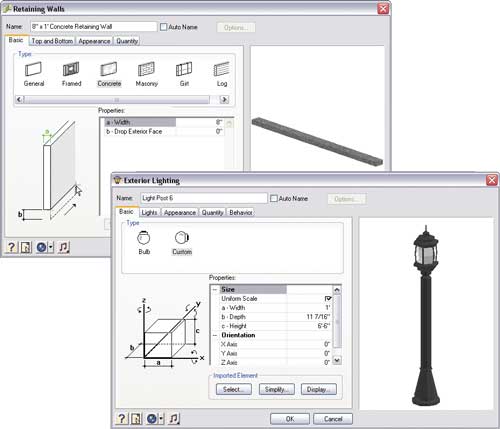Screen dimensions: 500x429
Task: Switch to Top and Bottom tab
Action: click(52, 41)
